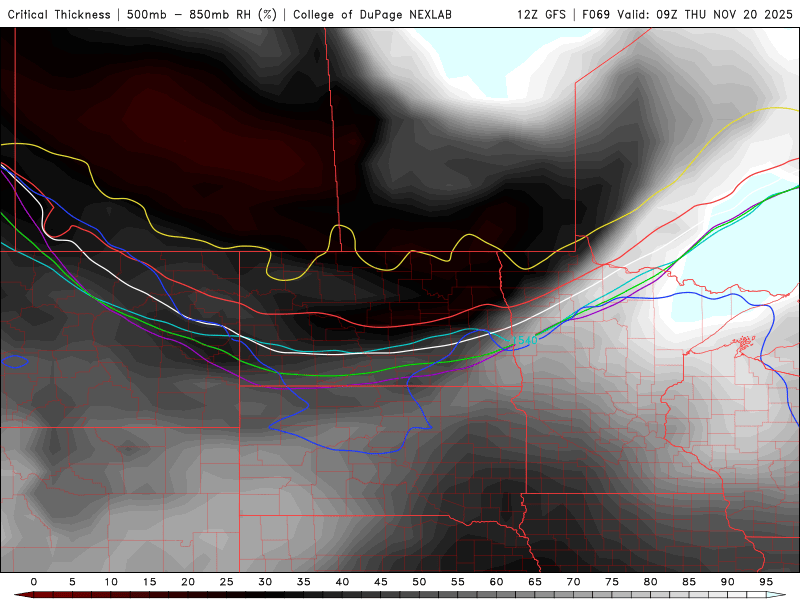Click the "95" color scale value
The height and width of the screenshot is (600, 800).
tap(766, 582)
